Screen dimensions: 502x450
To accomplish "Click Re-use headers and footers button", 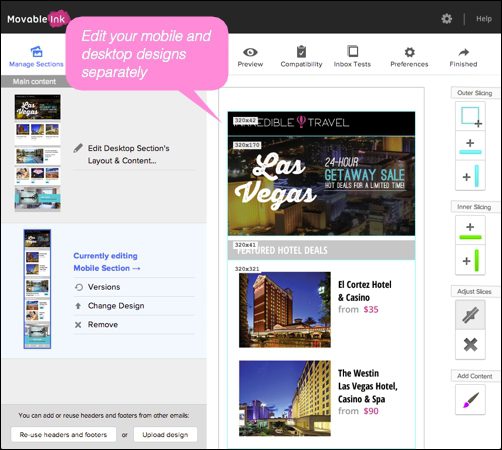I will click(63, 435).
